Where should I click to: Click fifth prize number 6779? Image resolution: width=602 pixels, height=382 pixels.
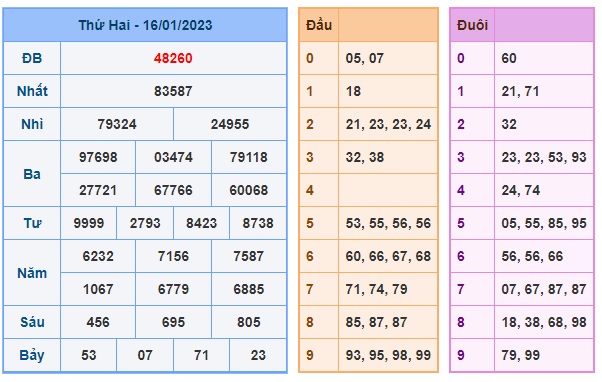pyautogui.click(x=173, y=289)
